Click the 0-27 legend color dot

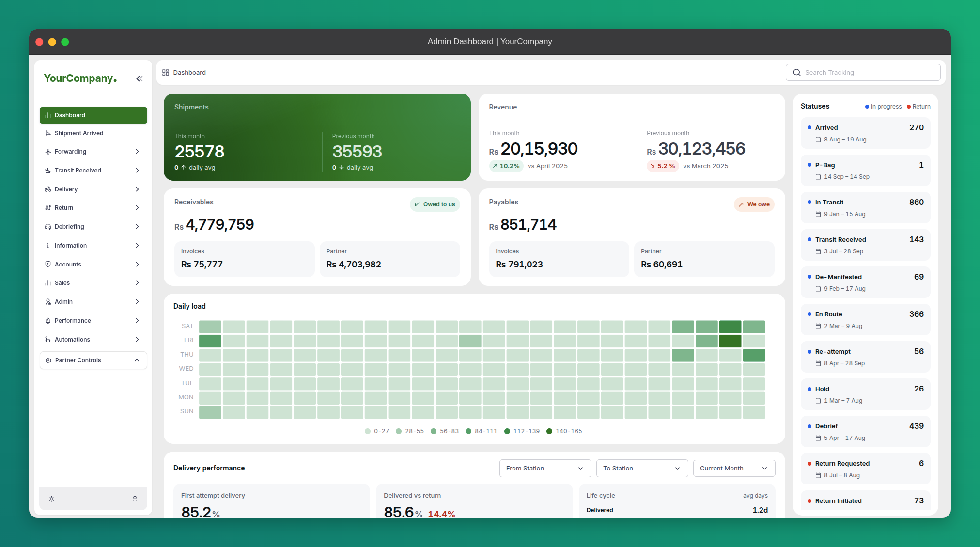(x=368, y=431)
